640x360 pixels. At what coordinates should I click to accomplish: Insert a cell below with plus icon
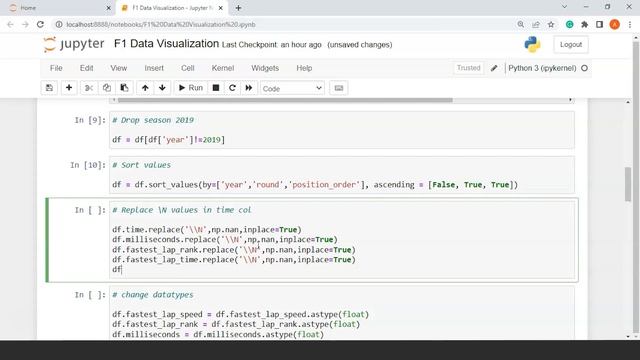tap(69, 88)
